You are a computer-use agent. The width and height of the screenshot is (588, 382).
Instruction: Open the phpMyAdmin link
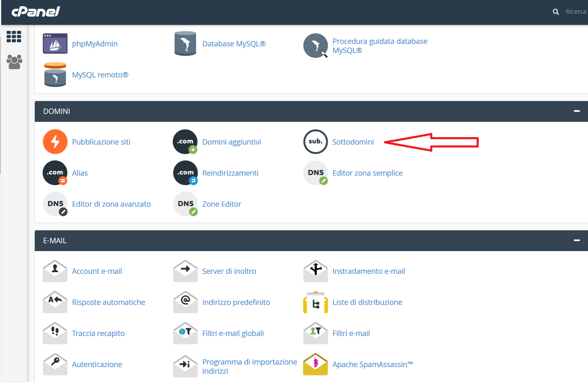click(x=95, y=44)
